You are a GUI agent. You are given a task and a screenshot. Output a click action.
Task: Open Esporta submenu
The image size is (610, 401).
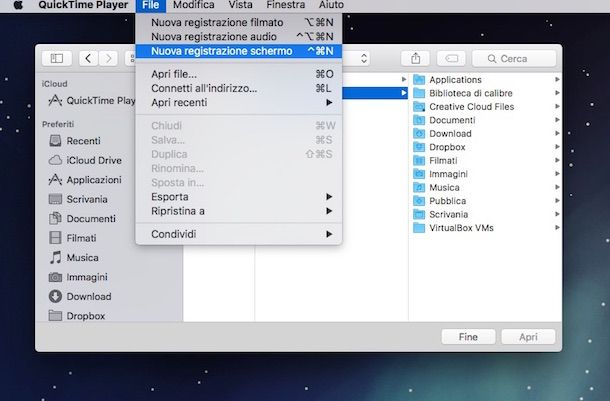pos(239,197)
